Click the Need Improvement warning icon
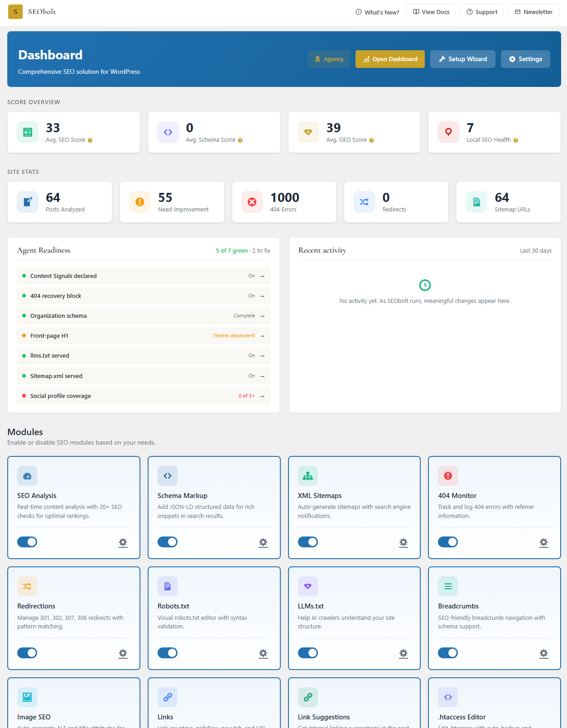567x728 pixels. click(140, 202)
